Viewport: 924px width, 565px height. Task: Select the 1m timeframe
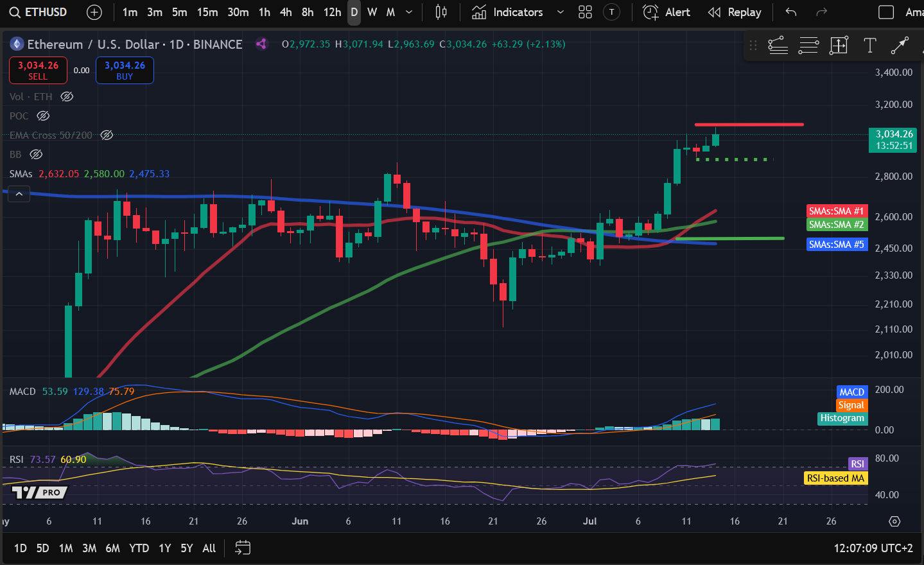coord(130,12)
